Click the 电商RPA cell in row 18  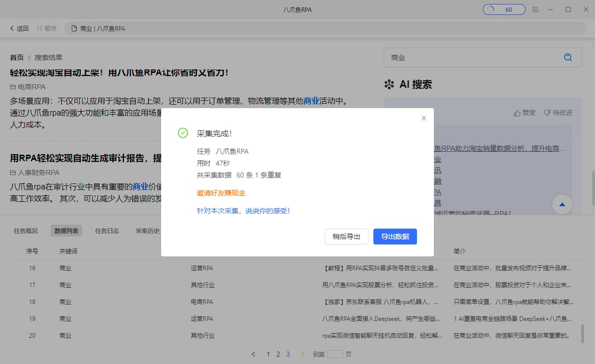202,302
